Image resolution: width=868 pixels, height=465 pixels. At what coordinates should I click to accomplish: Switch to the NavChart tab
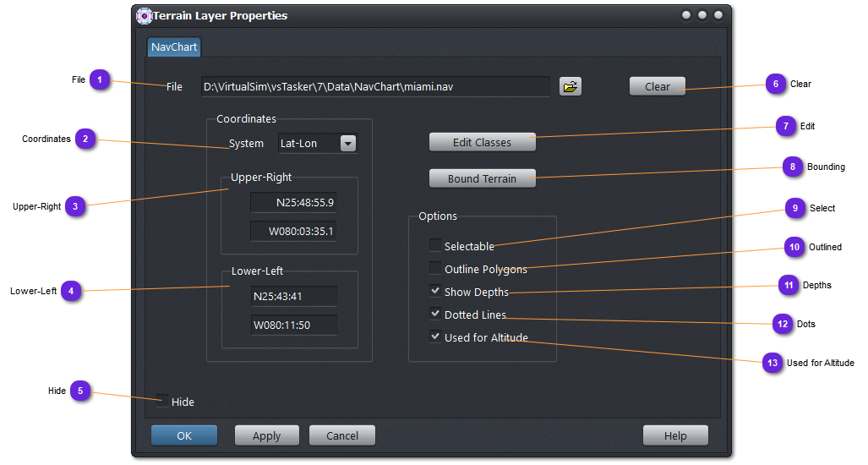(x=174, y=47)
